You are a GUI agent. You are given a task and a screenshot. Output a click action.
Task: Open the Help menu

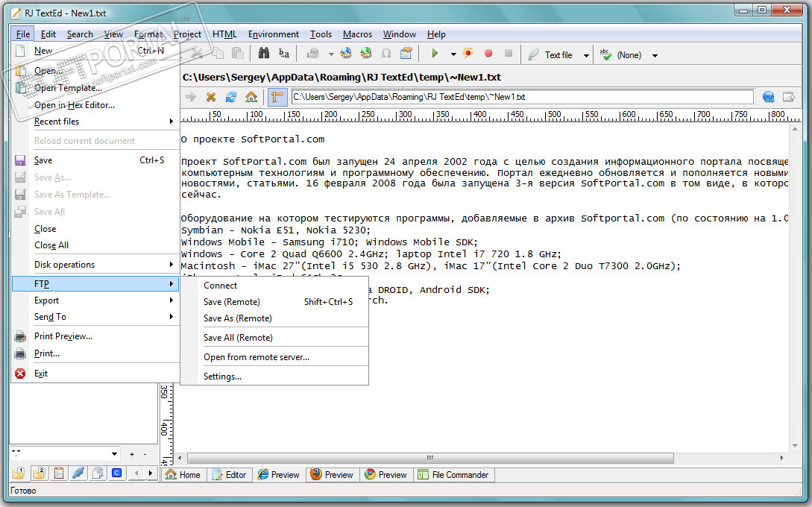pyautogui.click(x=436, y=34)
